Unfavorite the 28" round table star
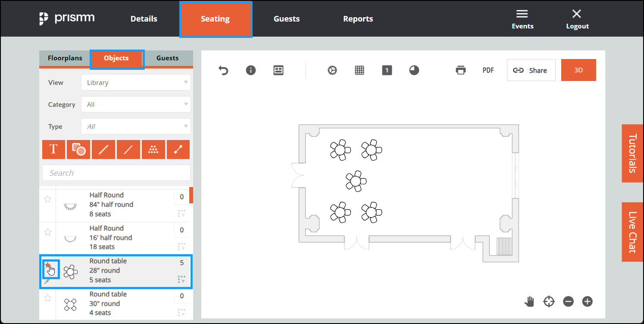Image resolution: width=644 pixels, height=324 pixels. coord(48,265)
